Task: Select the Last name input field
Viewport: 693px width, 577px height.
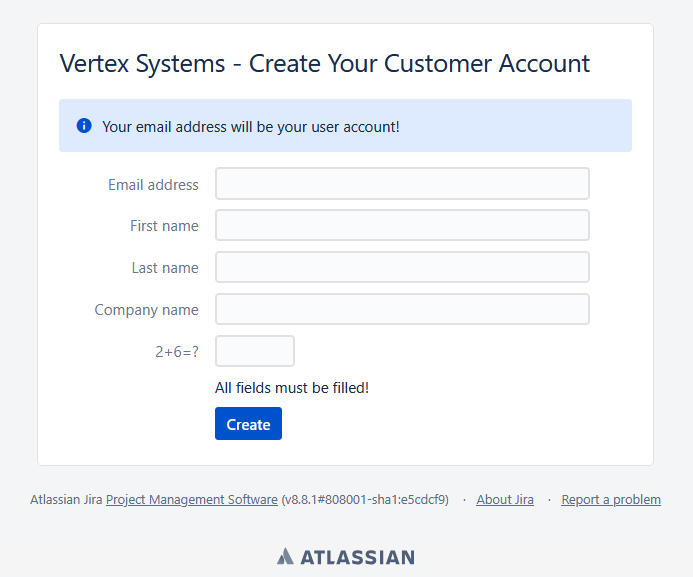Action: point(402,268)
